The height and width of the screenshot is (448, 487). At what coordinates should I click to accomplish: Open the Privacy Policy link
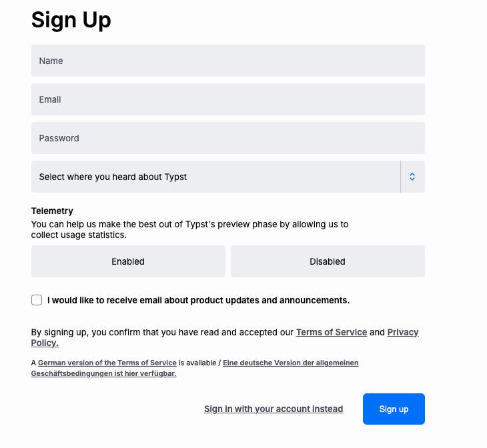pyautogui.click(x=402, y=332)
